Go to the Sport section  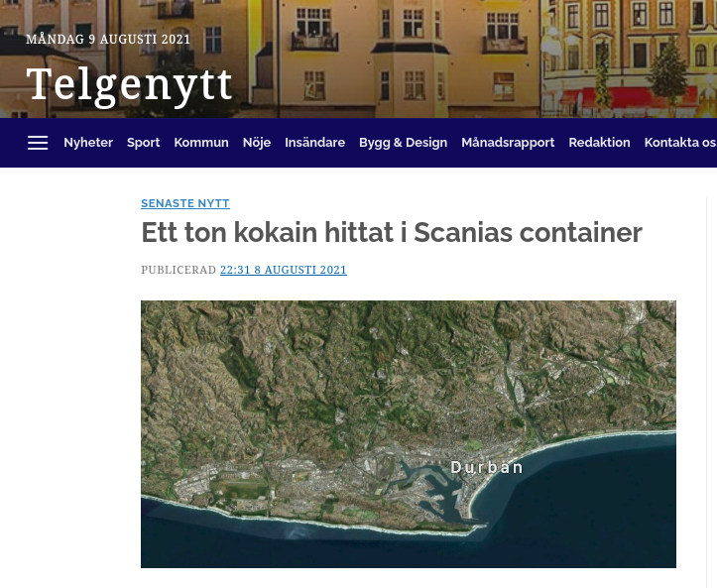coord(143,143)
